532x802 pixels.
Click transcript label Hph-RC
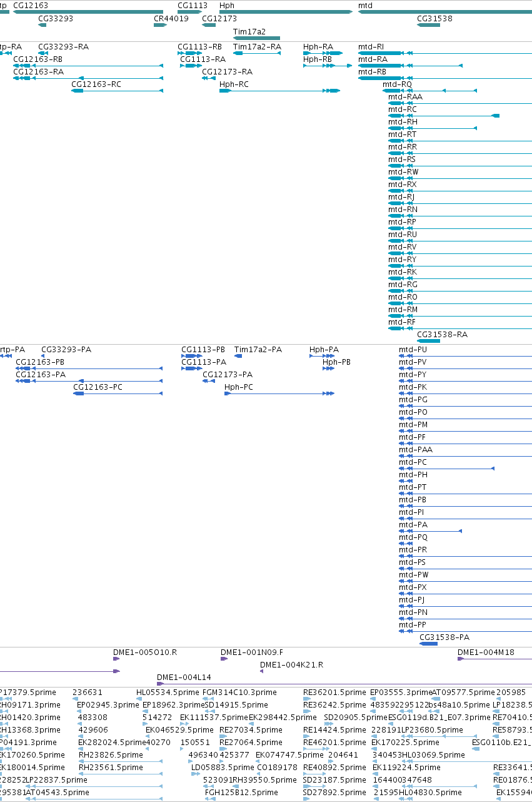click(234, 84)
